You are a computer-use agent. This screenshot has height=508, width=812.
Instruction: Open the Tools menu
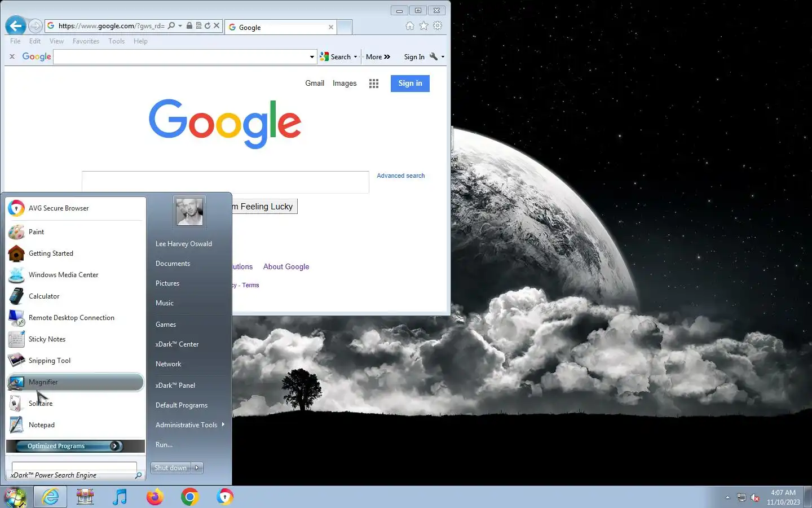coord(117,41)
